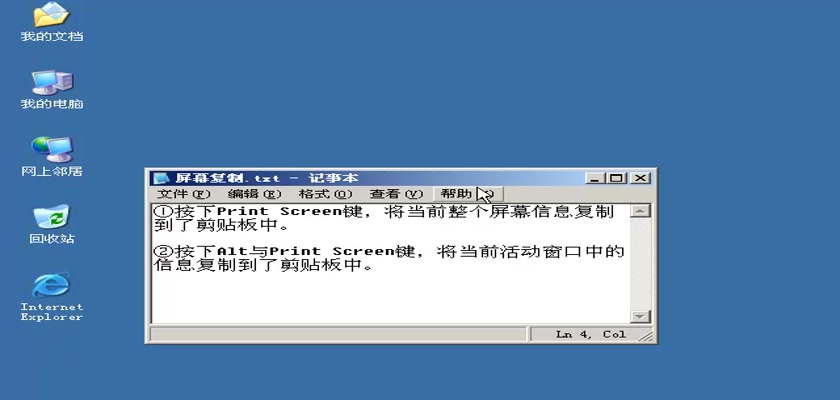The width and height of the screenshot is (840, 400).
Task: Click the Ln 4, Col status bar section
Action: pyautogui.click(x=591, y=335)
